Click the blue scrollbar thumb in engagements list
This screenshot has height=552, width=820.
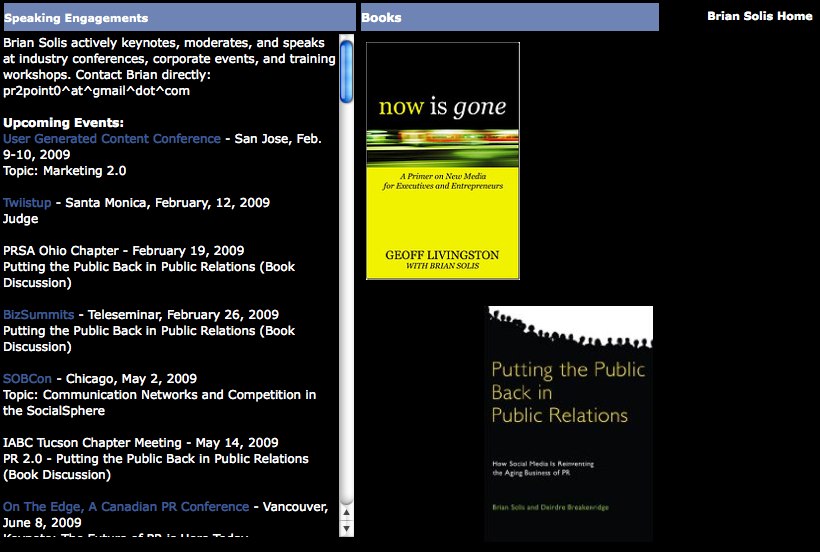[346, 72]
